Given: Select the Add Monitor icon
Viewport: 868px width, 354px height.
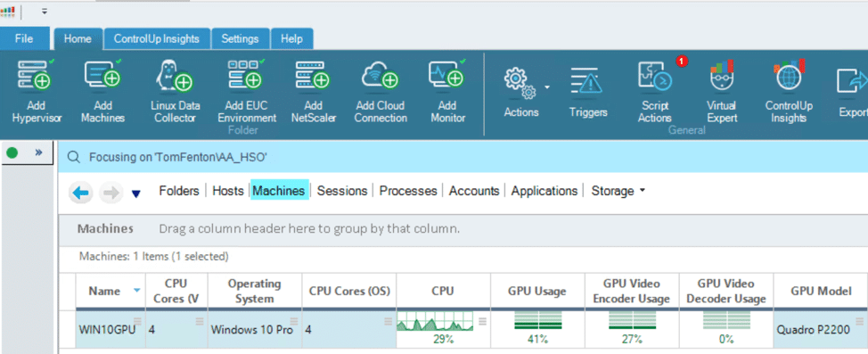Looking at the screenshot, I should [x=446, y=77].
